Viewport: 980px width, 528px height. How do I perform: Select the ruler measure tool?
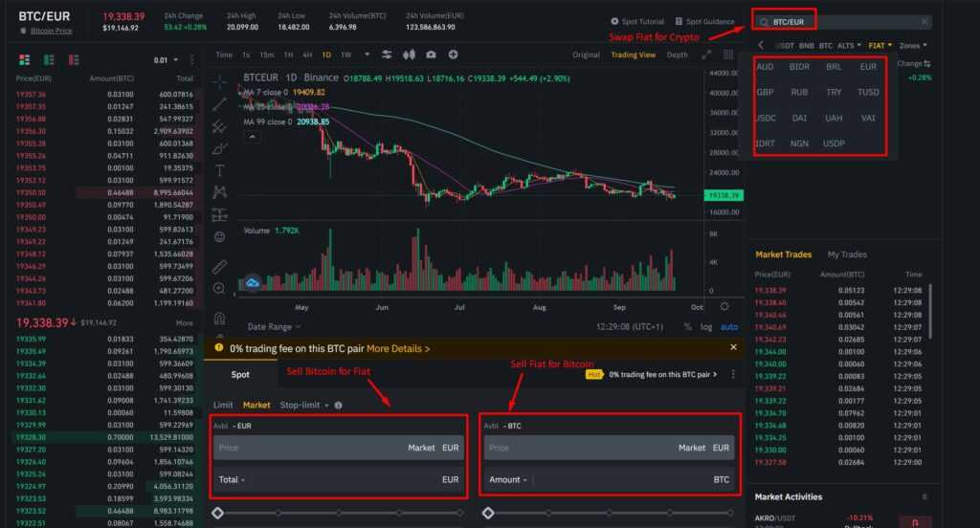tap(219, 265)
